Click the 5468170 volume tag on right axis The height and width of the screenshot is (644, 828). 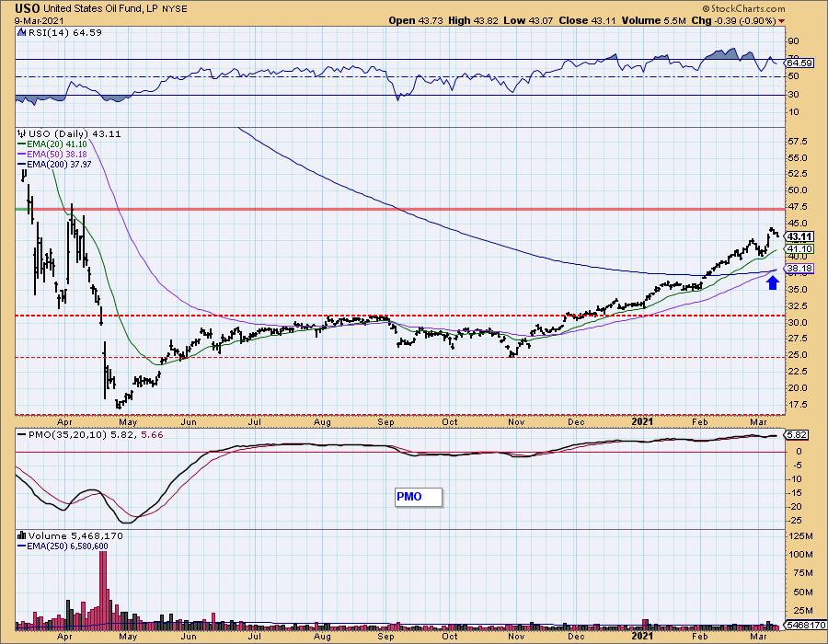(x=806, y=626)
